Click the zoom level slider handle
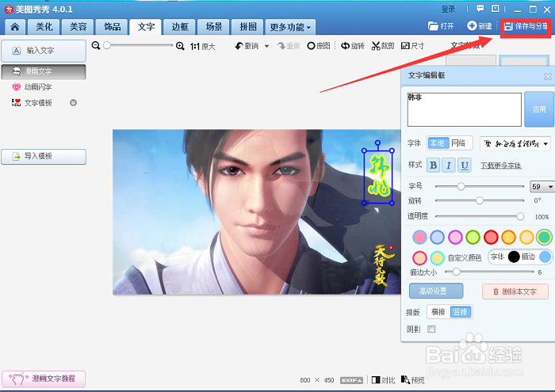The image size is (555, 392). click(x=107, y=45)
